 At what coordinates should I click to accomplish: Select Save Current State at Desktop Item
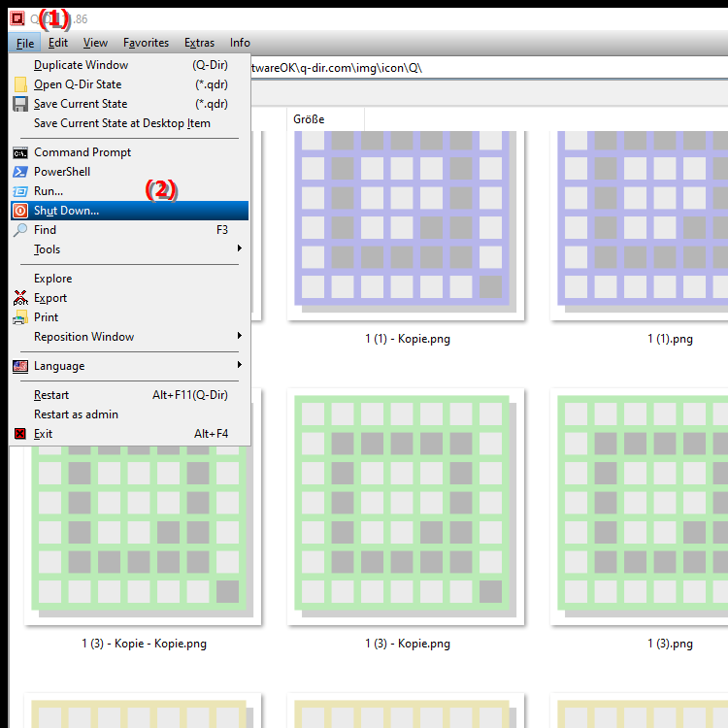coord(129,123)
